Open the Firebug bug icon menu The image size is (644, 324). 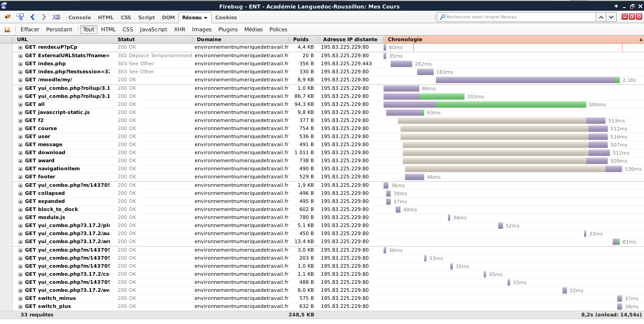pos(8,17)
